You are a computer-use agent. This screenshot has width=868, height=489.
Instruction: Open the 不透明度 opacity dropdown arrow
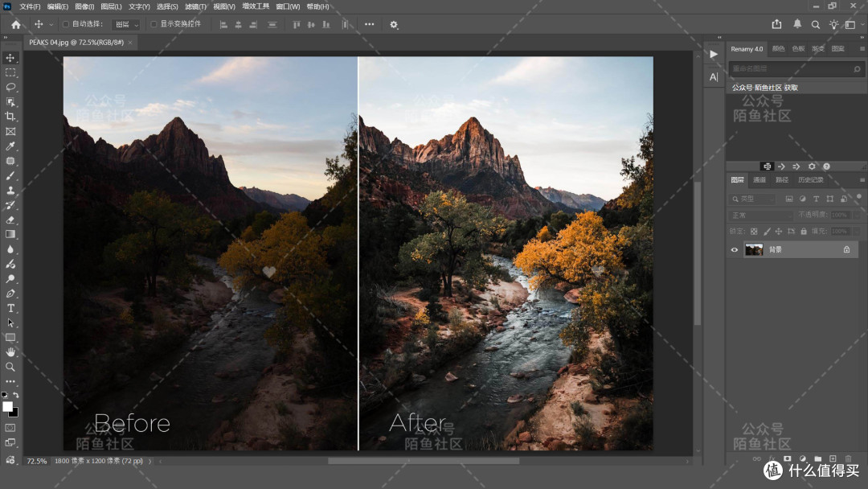point(857,215)
